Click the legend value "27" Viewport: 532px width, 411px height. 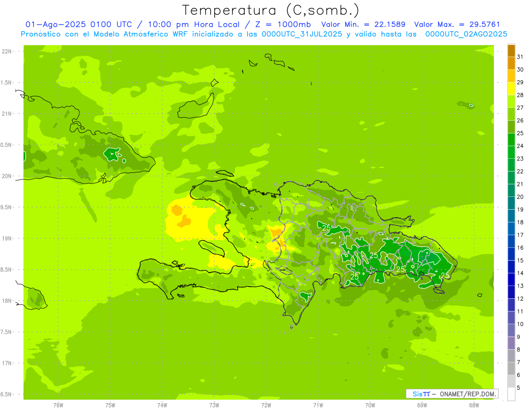point(520,108)
